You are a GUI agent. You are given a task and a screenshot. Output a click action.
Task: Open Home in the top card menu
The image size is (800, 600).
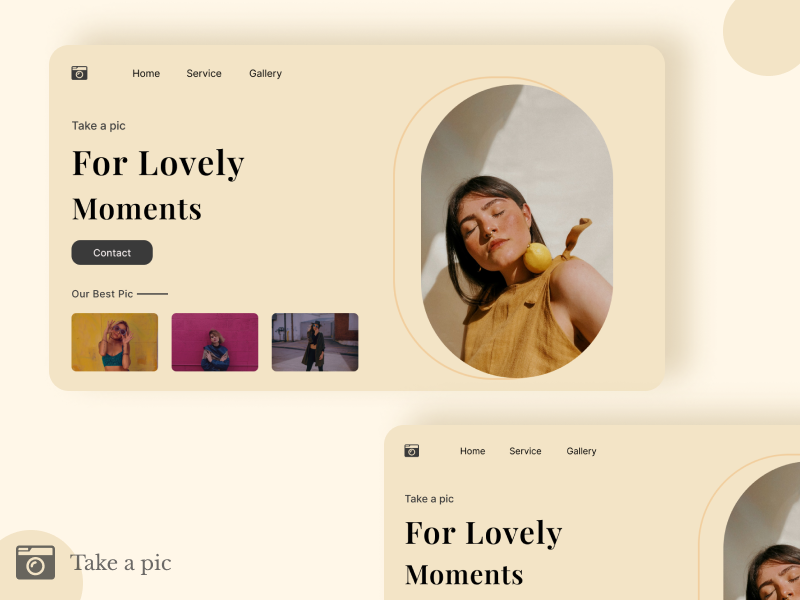pyautogui.click(x=146, y=73)
